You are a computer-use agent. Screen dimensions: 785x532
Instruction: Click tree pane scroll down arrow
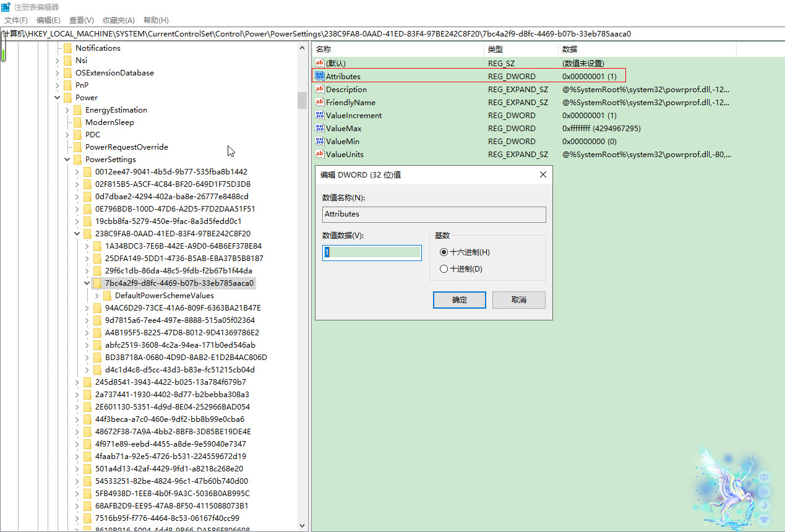click(x=302, y=526)
